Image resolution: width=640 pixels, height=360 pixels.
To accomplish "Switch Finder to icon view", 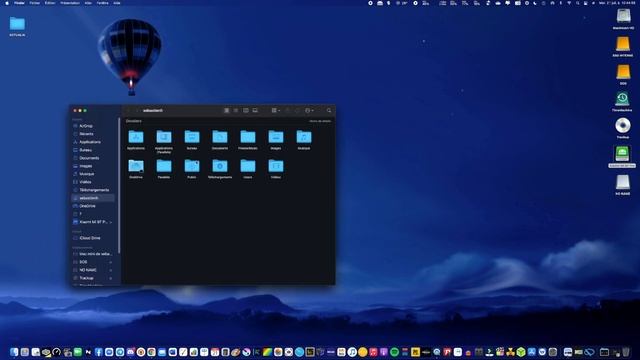I will click(227, 111).
